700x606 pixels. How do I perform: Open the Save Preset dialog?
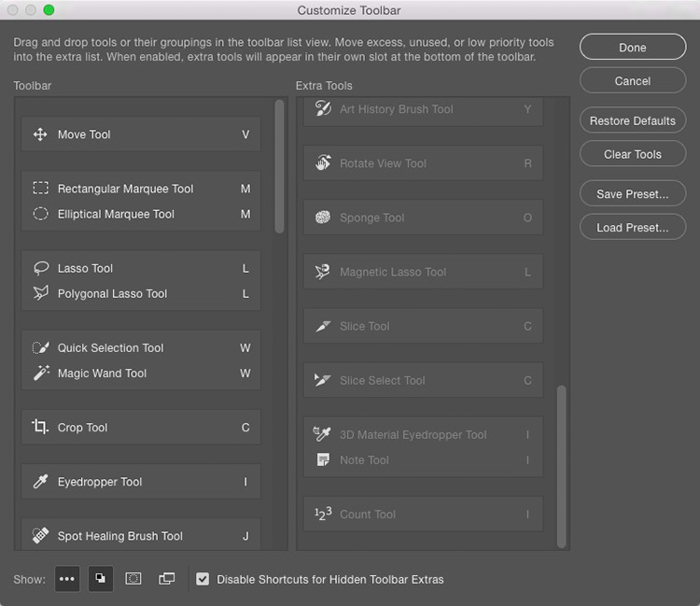[x=632, y=194]
